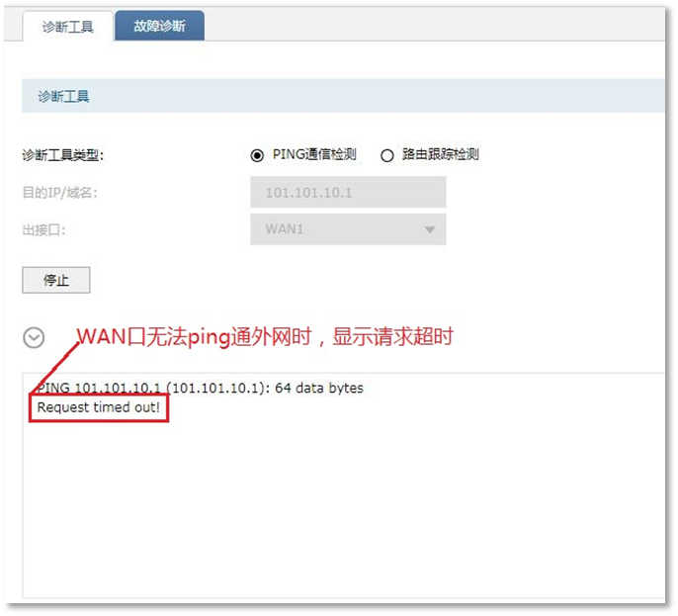678x616 pixels.
Task: Switch to the 诊断工具 tab
Action: tap(68, 27)
